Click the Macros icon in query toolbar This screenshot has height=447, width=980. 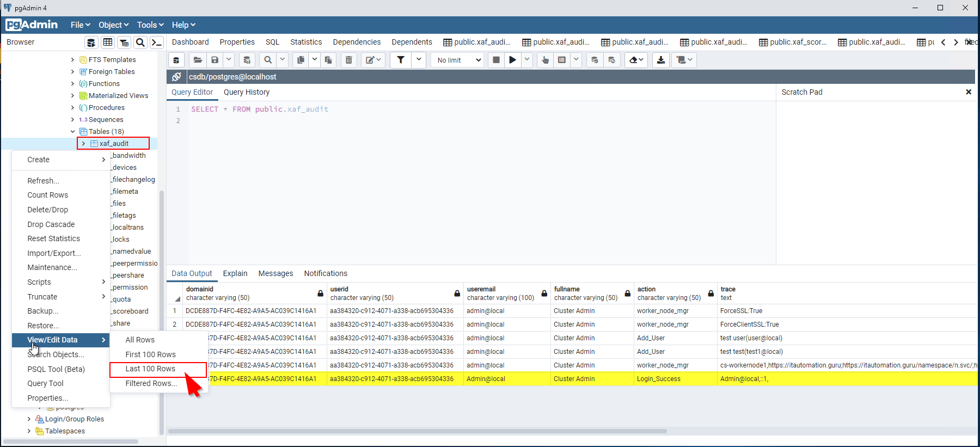pyautogui.click(x=684, y=60)
